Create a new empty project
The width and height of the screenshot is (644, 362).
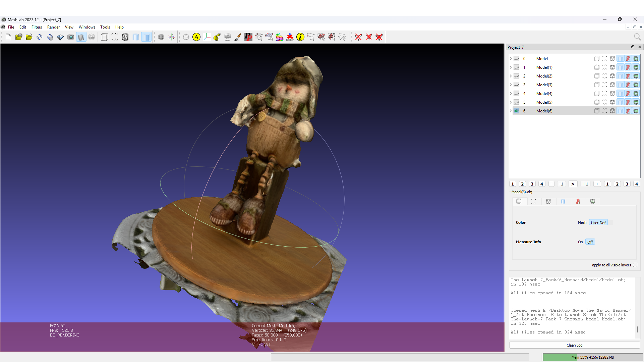8,37
